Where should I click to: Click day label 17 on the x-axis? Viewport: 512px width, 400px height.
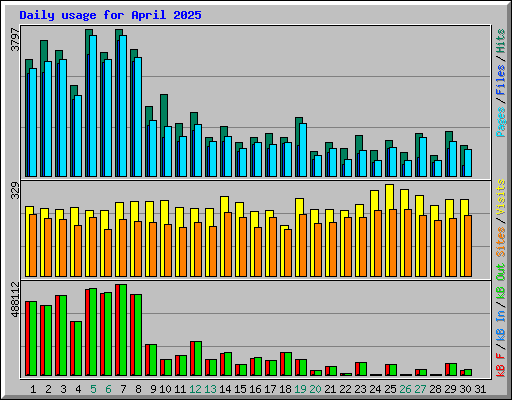point(270,389)
